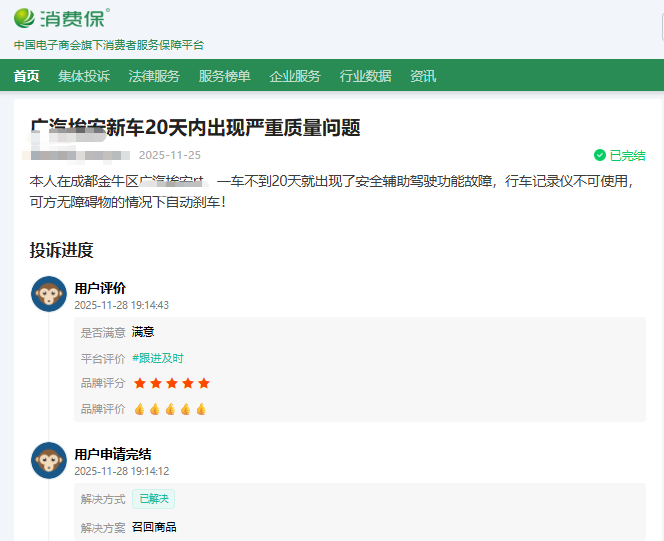Click the monkey avatar beside 用户评价
This screenshot has width=664, height=541.
(x=48, y=295)
